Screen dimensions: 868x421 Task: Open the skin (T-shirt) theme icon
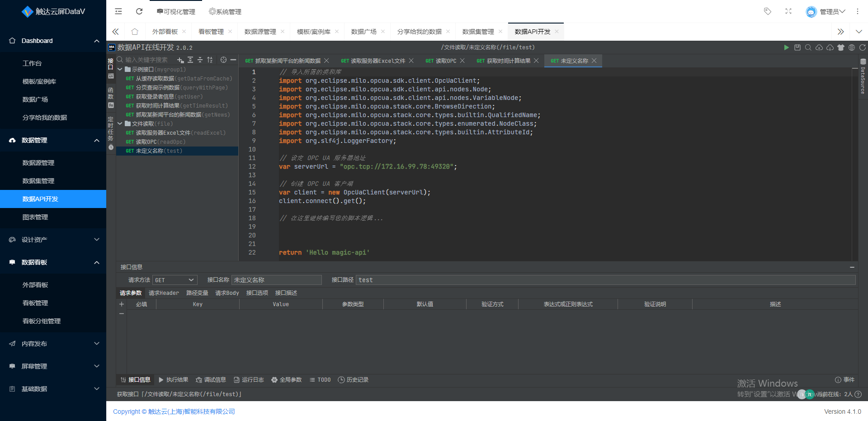841,47
